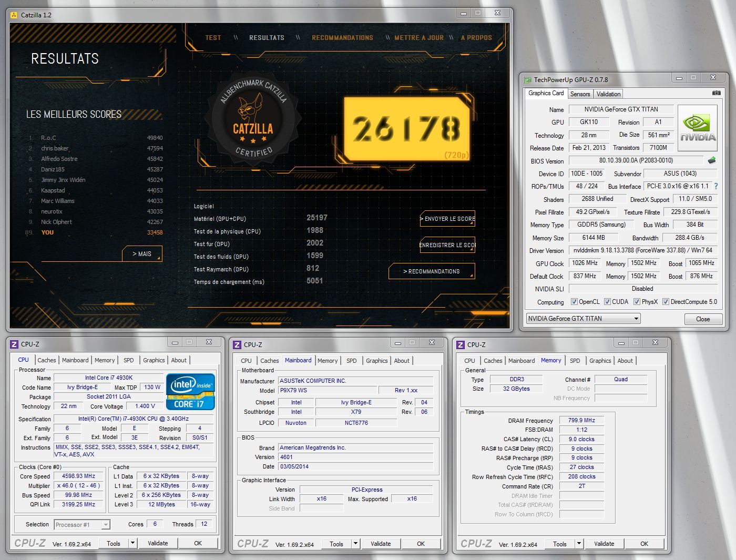Screen dimensions: 736x560
Task: Click the R.o.C leaderboard entry
Action: pyautogui.click(x=95, y=138)
